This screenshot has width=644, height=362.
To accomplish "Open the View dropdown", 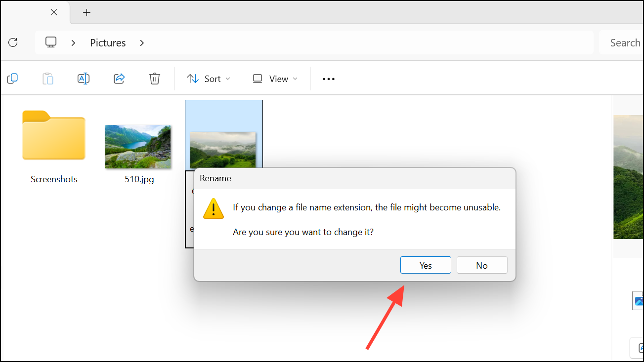I will pos(275,79).
